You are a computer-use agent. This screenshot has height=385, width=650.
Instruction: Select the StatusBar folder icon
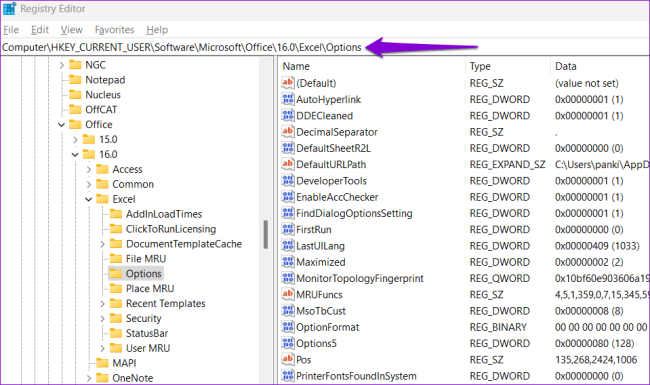coord(116,333)
